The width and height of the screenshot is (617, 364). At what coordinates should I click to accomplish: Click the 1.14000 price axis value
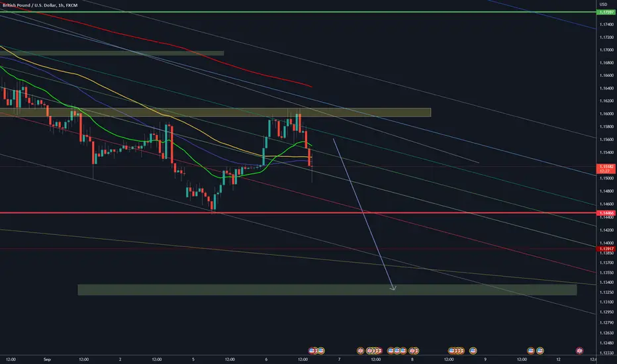pos(606,243)
